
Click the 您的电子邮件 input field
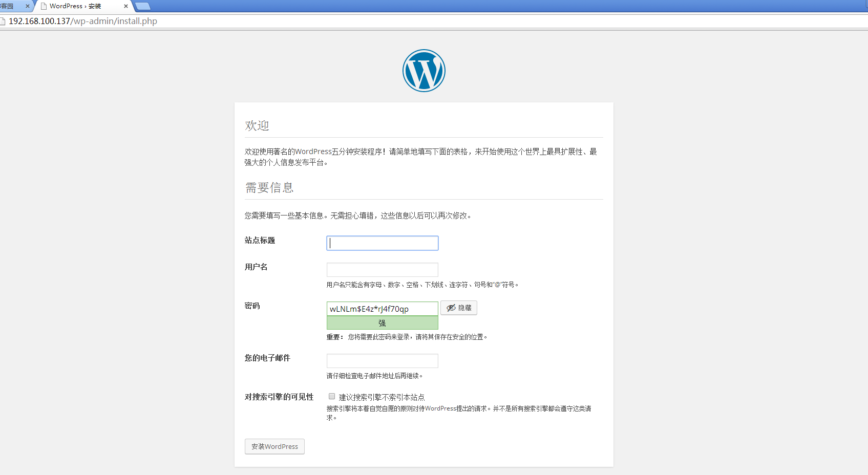[383, 361]
